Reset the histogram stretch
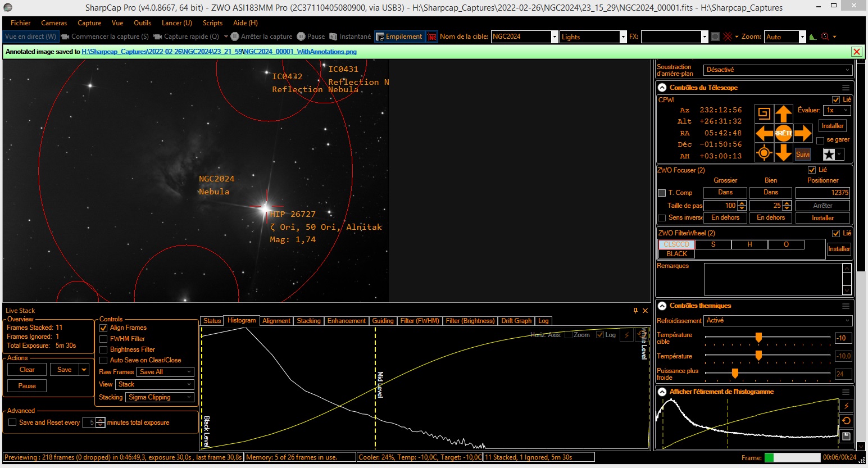 click(x=846, y=420)
